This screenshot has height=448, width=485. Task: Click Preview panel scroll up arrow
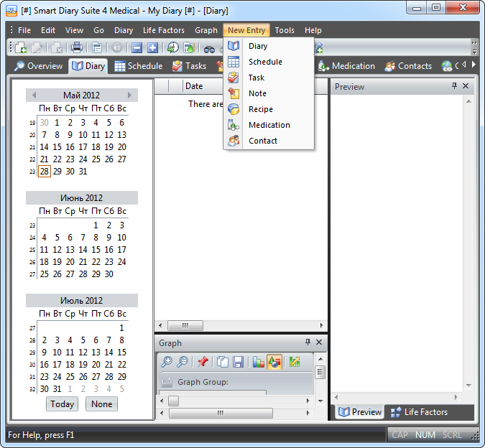(468, 101)
